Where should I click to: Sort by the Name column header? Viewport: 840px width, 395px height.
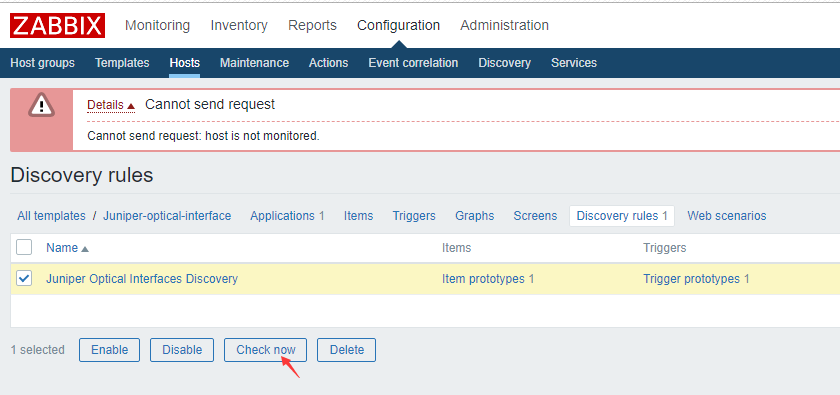[x=67, y=248]
